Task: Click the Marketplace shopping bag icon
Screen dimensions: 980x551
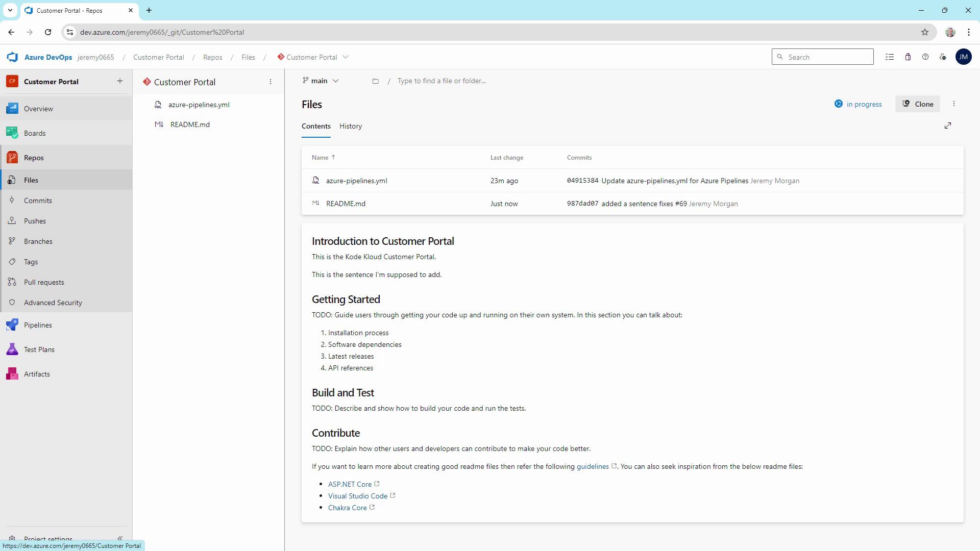Action: (908, 57)
